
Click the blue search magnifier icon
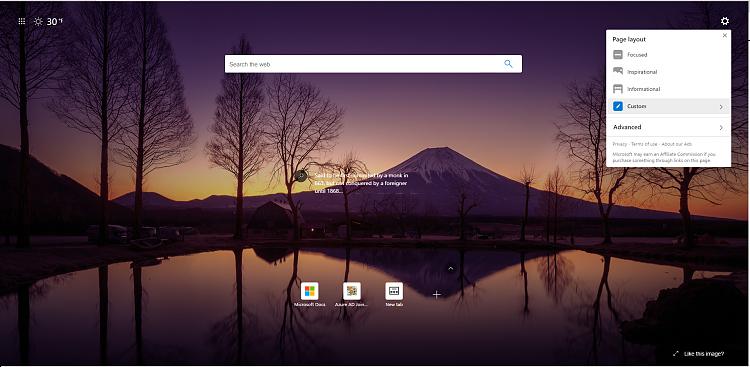pos(508,64)
